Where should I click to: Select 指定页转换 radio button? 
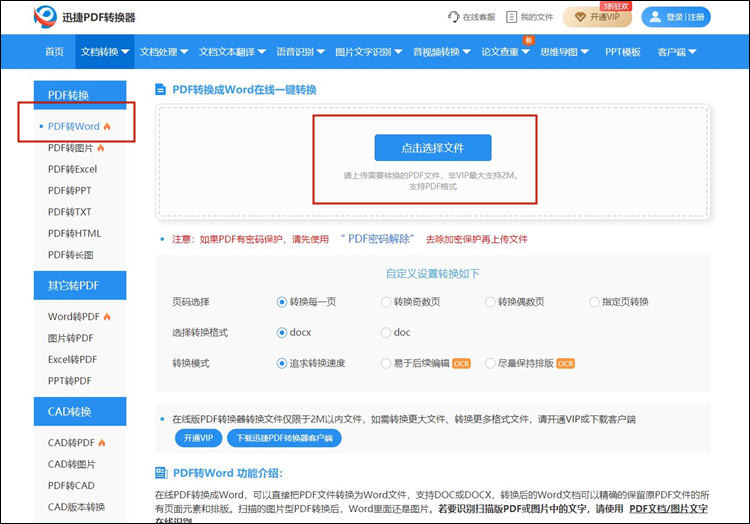[x=594, y=302]
